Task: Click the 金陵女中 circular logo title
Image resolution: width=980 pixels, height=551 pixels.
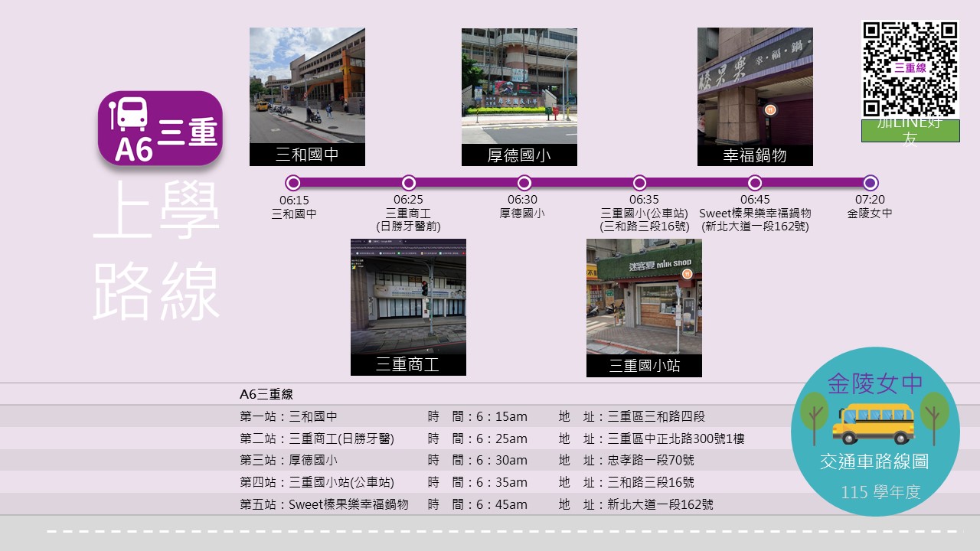Action: pos(875,383)
